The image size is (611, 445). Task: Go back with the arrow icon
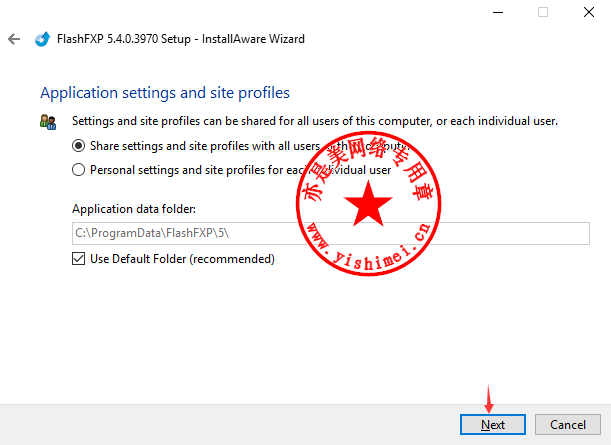pos(14,39)
